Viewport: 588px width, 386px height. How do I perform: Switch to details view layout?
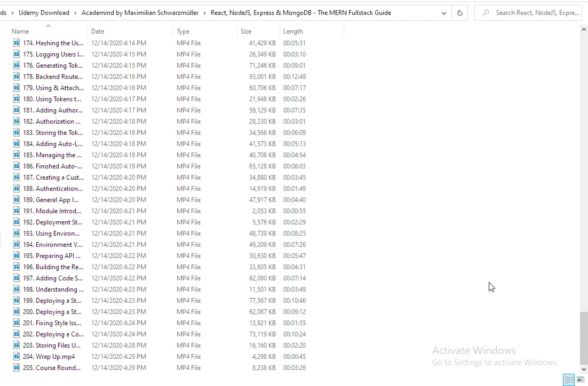(569, 380)
